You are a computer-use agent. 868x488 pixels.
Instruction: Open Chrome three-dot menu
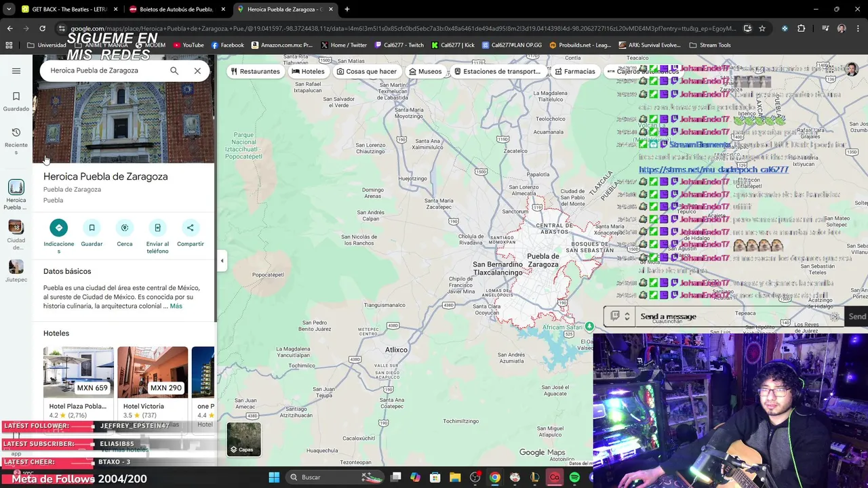click(x=859, y=28)
